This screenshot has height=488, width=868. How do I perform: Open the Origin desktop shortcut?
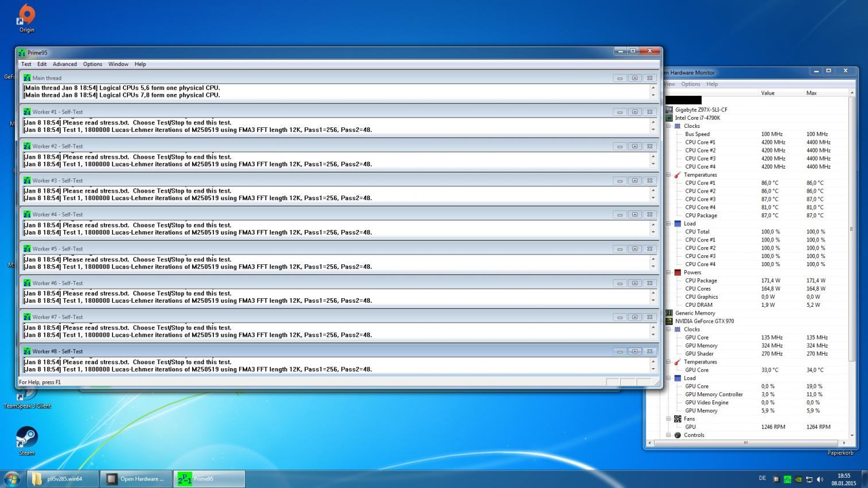point(26,17)
